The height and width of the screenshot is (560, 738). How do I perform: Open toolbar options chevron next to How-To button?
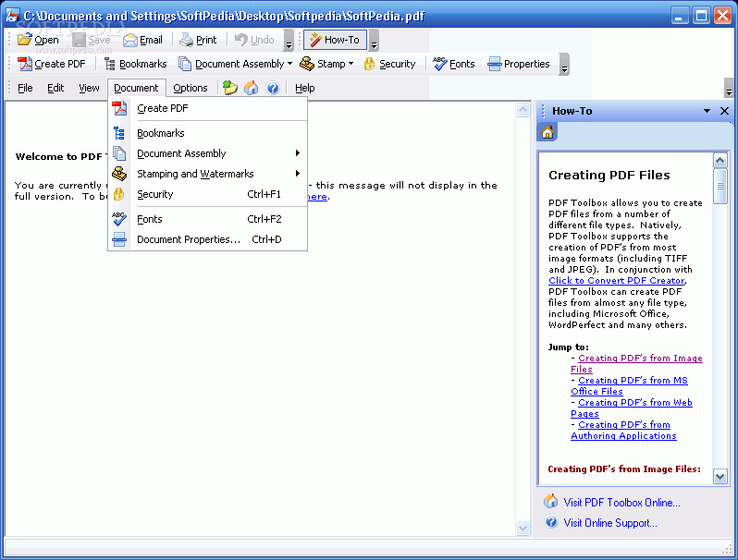374,41
